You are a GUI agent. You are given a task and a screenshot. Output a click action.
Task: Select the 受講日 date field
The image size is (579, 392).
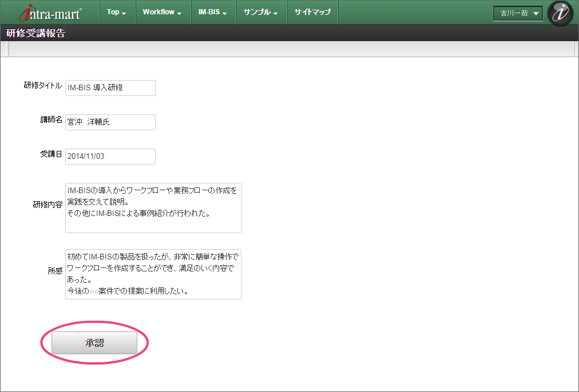click(110, 157)
